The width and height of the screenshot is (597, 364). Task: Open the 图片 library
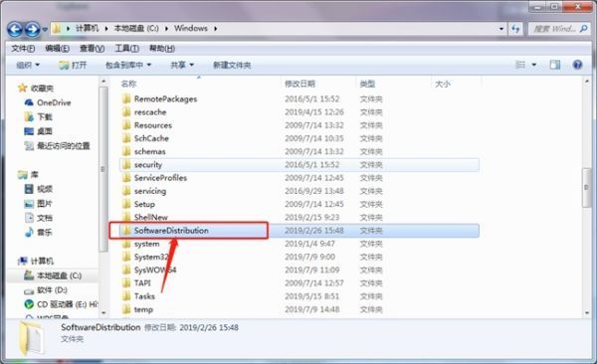click(x=38, y=203)
